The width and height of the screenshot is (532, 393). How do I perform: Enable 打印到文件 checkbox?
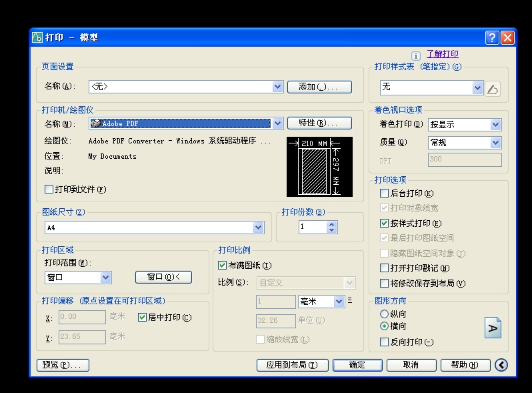pyautogui.click(x=49, y=189)
